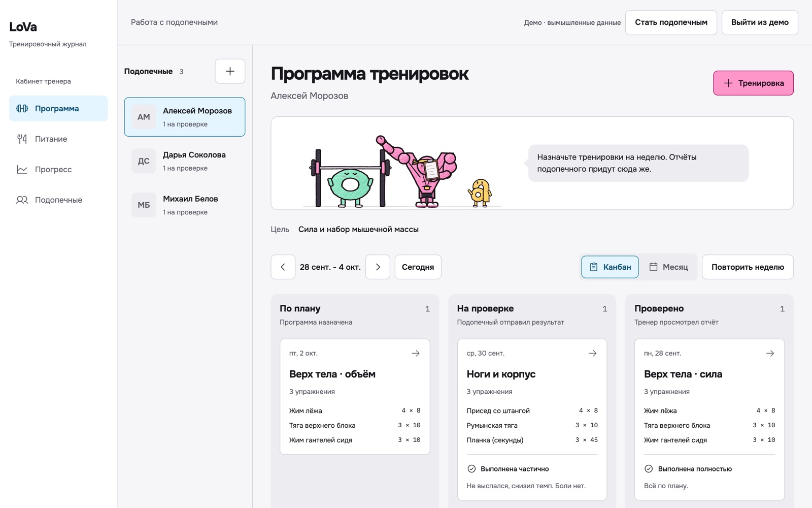The height and width of the screenshot is (508, 812).
Task: Open Ноги и корпус card arrow
Action: [x=593, y=353]
